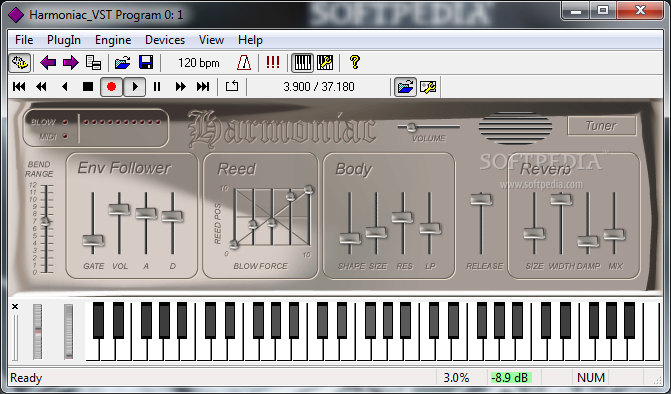Click the Harmoniac_VST purple diamond title icon

click(16, 15)
